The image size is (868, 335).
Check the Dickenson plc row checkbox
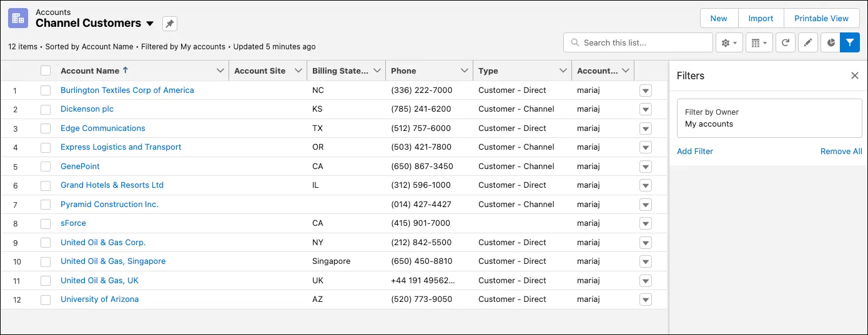[46, 109]
